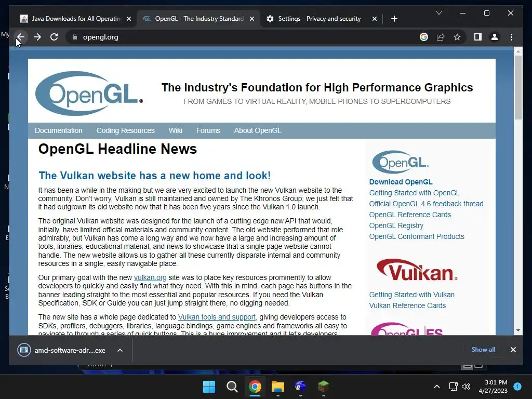
Task: Go back using the browser back arrow
Action: pyautogui.click(x=21, y=37)
